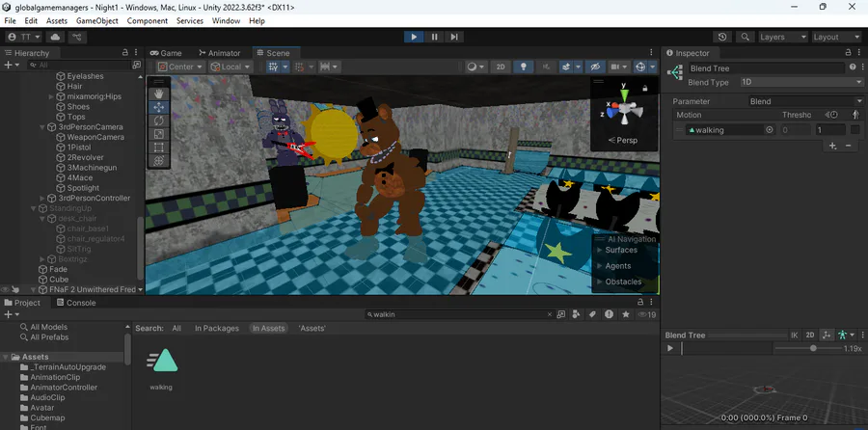Open Undo History from top toolbar
The height and width of the screenshot is (430, 868).
(x=722, y=37)
